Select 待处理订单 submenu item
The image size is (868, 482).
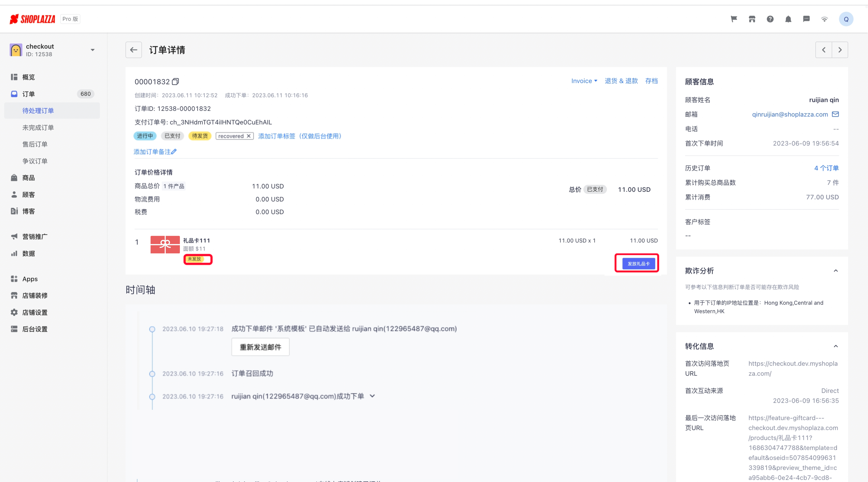click(52, 111)
